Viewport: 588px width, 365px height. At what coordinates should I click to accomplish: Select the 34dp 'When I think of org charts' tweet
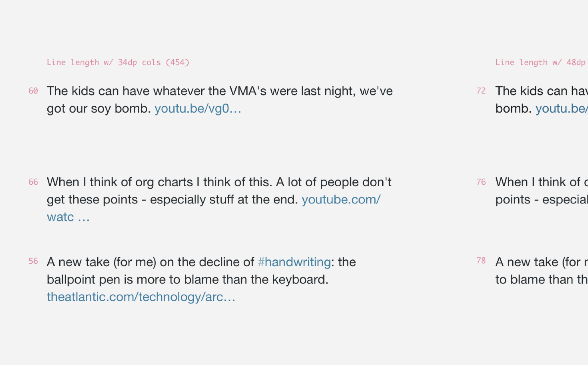pos(219,182)
